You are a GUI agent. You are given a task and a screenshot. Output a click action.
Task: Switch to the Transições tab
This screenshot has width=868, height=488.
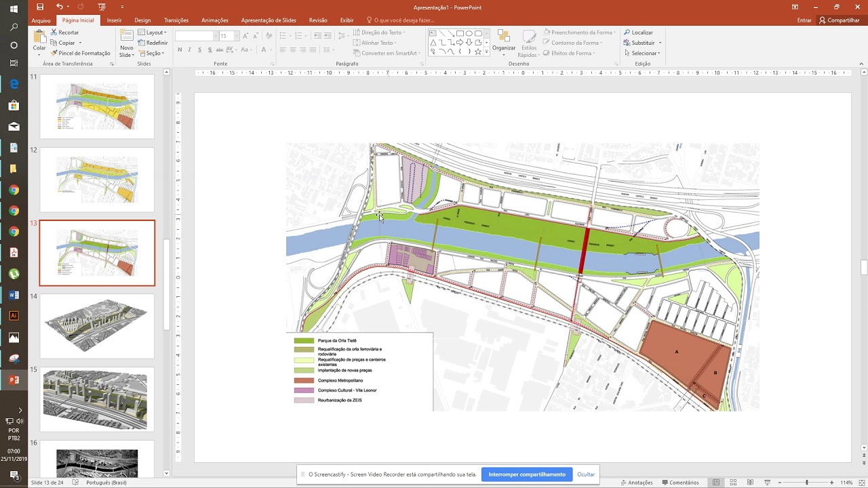tap(176, 20)
